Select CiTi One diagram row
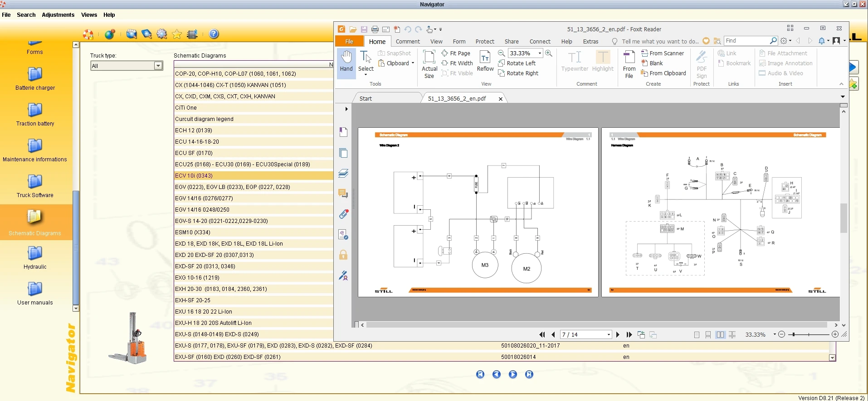The image size is (868, 401). tap(254, 108)
